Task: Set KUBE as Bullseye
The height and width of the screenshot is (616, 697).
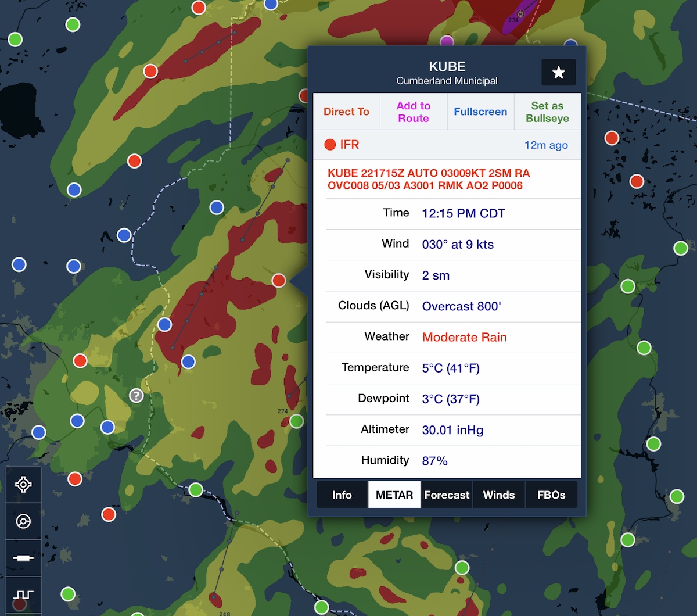Action: (x=547, y=112)
